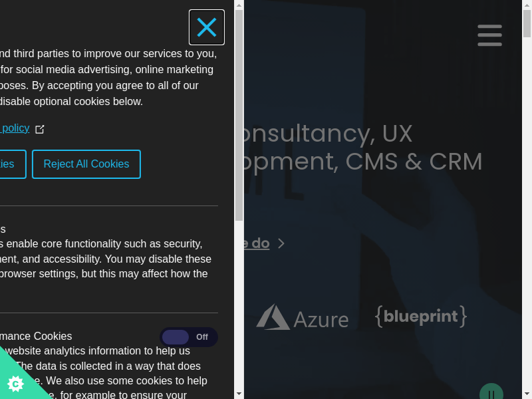Click the 'Off' label on the cookies switch
532x399 pixels.
202,337
